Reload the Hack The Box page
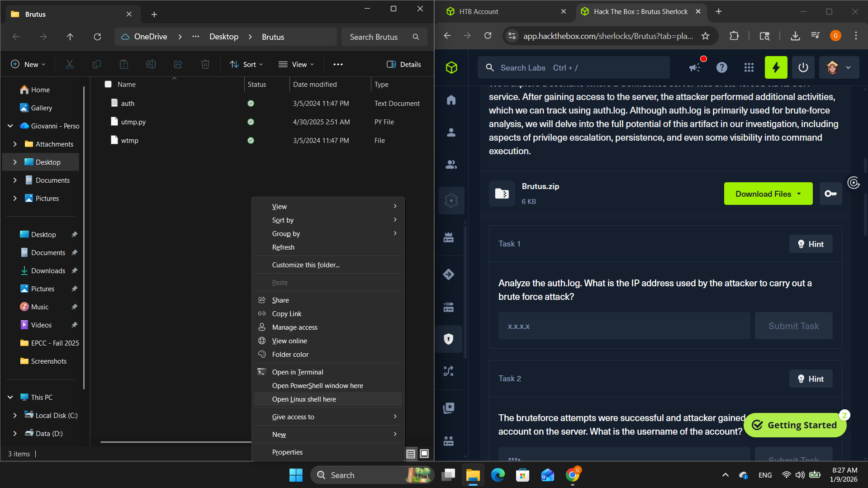Screen dimensions: 868x488 pyautogui.click(x=488, y=36)
